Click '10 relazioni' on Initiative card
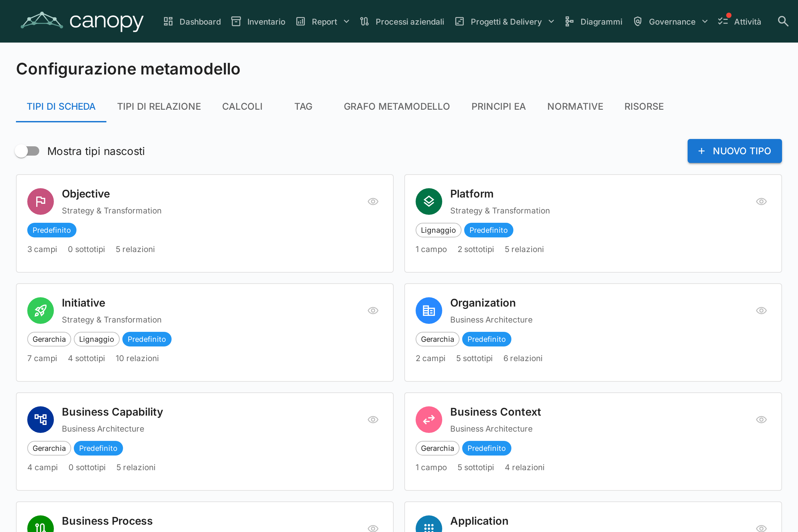Screen dimensions: 798x532 tap(137, 358)
